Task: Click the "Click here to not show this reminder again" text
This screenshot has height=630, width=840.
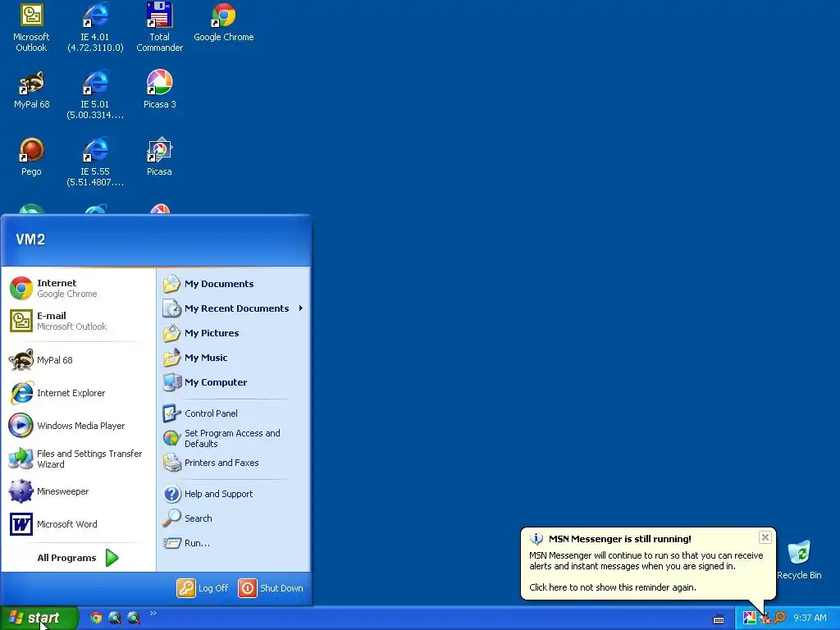Action: [x=613, y=587]
